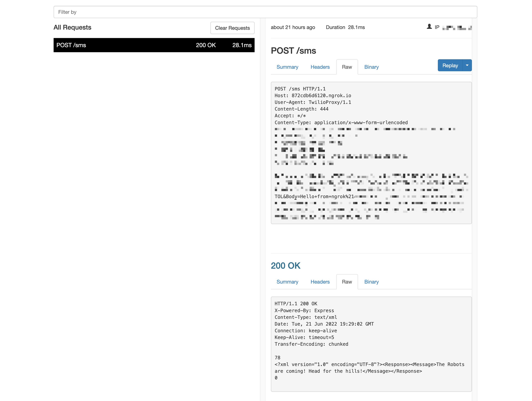Click the Clear Requests button
The height and width of the screenshot is (401, 532).
pos(232,28)
